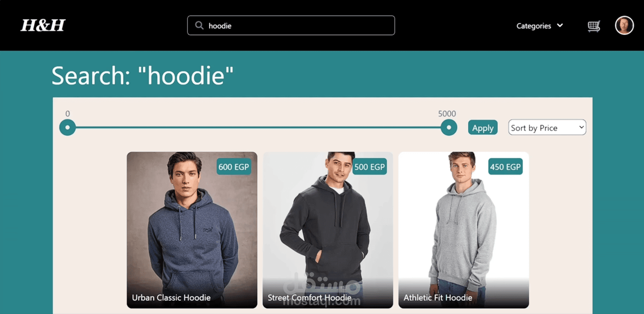The width and height of the screenshot is (644, 314).
Task: Click the minimum price slider handle
Action: (x=67, y=127)
